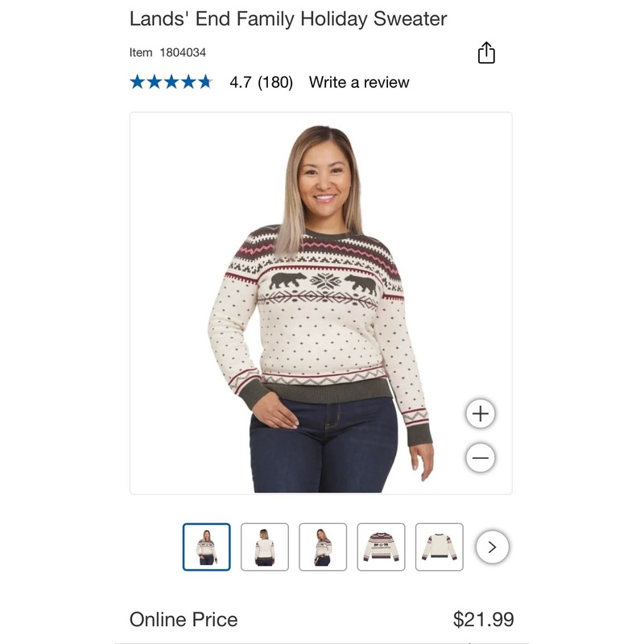Zoom in with the plus button
The width and height of the screenshot is (644, 644).
pyautogui.click(x=481, y=414)
